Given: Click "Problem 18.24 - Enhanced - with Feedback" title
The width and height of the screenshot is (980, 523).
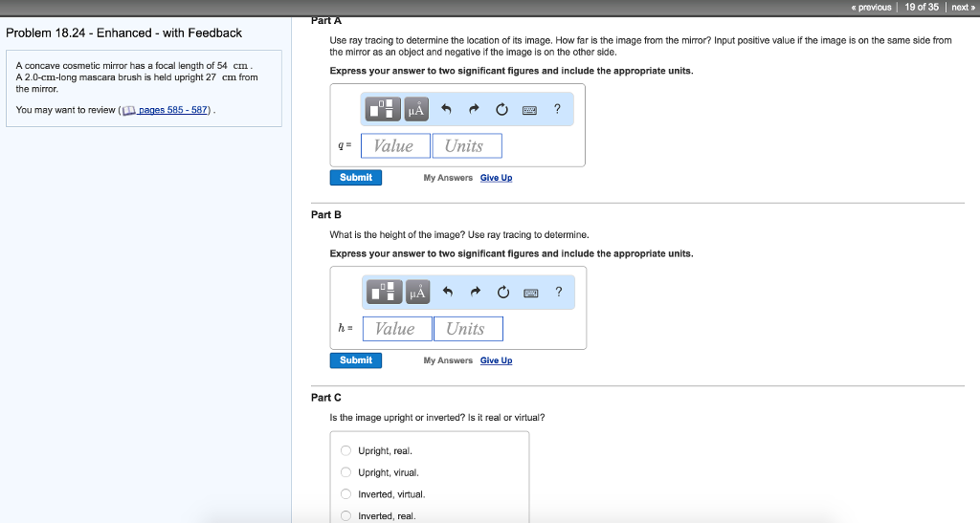Looking at the screenshot, I should pyautogui.click(x=123, y=33).
